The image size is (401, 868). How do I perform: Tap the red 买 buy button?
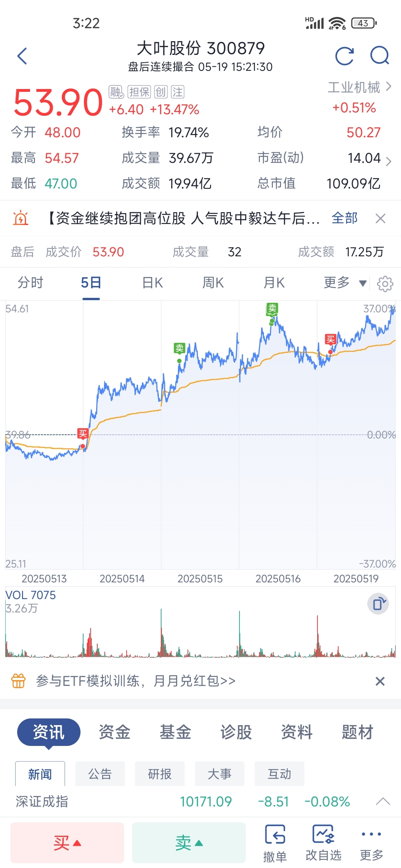point(67,843)
